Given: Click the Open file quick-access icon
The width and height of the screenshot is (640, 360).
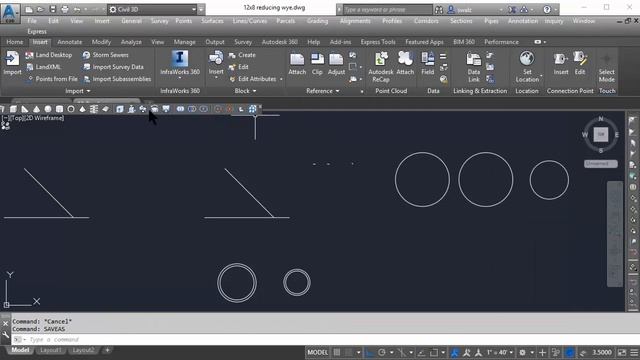Looking at the screenshot, I should pos(40,9).
